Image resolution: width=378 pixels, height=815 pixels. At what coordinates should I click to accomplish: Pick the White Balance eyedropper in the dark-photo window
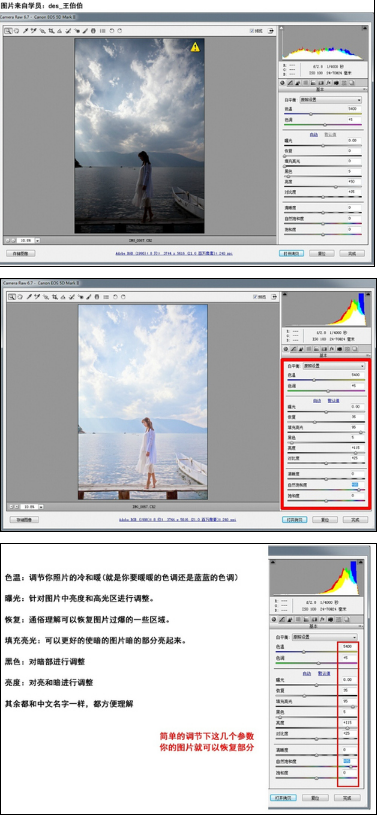point(25,31)
